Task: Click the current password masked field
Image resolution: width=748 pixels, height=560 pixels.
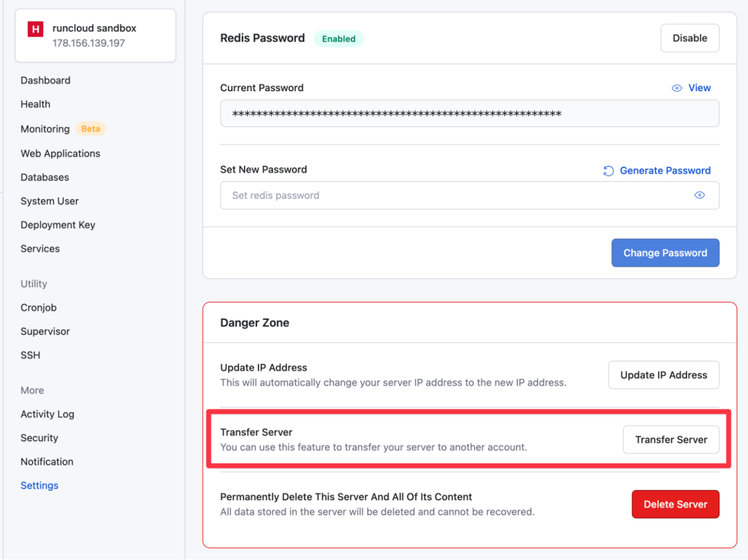Action: 470,113
